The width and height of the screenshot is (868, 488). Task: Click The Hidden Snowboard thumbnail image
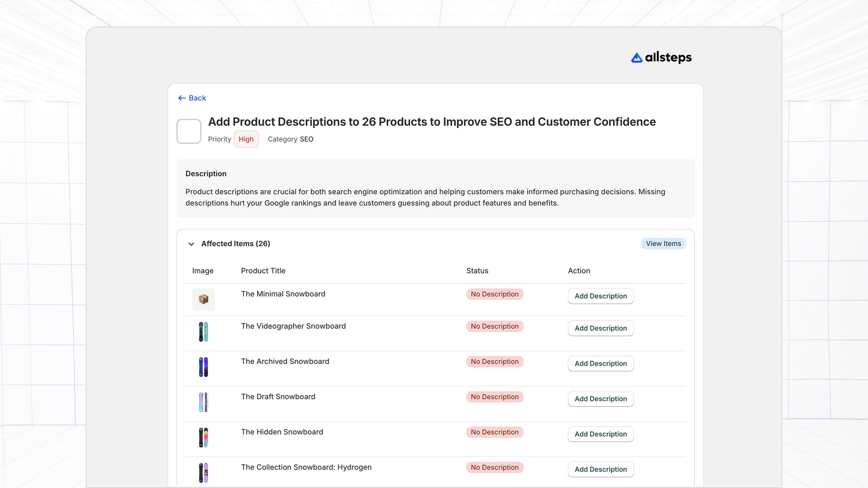click(203, 438)
